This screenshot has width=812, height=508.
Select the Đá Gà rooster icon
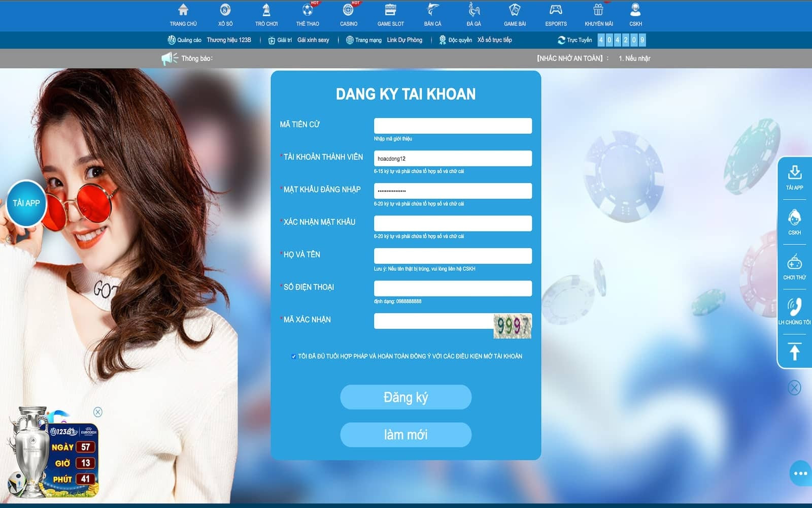pos(473,10)
